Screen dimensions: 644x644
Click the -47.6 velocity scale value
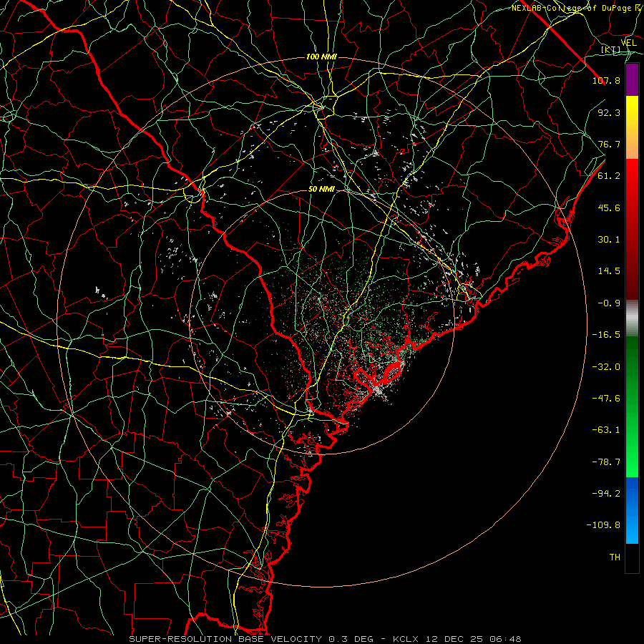pos(606,399)
